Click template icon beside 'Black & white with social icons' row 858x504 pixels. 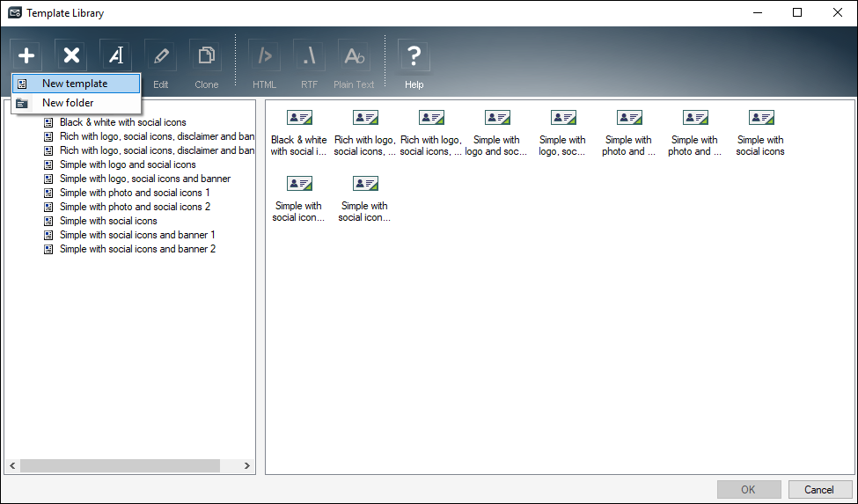tap(48, 122)
